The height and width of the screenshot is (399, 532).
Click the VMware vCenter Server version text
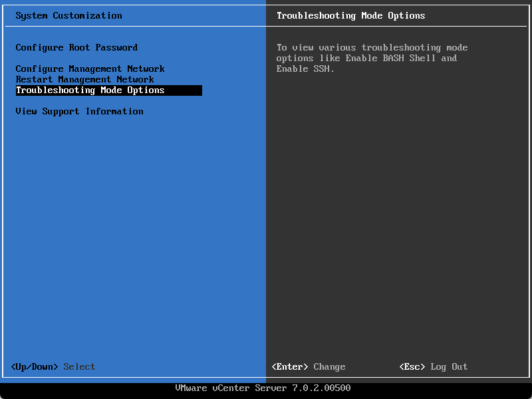(x=263, y=388)
